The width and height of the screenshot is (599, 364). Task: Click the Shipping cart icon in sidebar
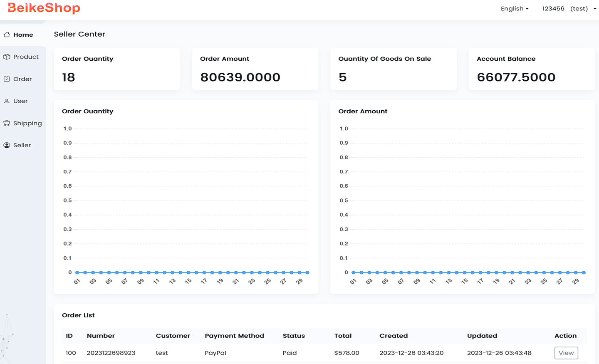(x=7, y=123)
